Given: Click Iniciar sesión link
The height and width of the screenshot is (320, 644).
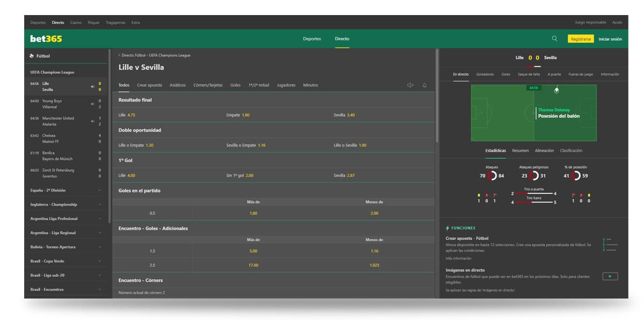Looking at the screenshot, I should coord(610,39).
